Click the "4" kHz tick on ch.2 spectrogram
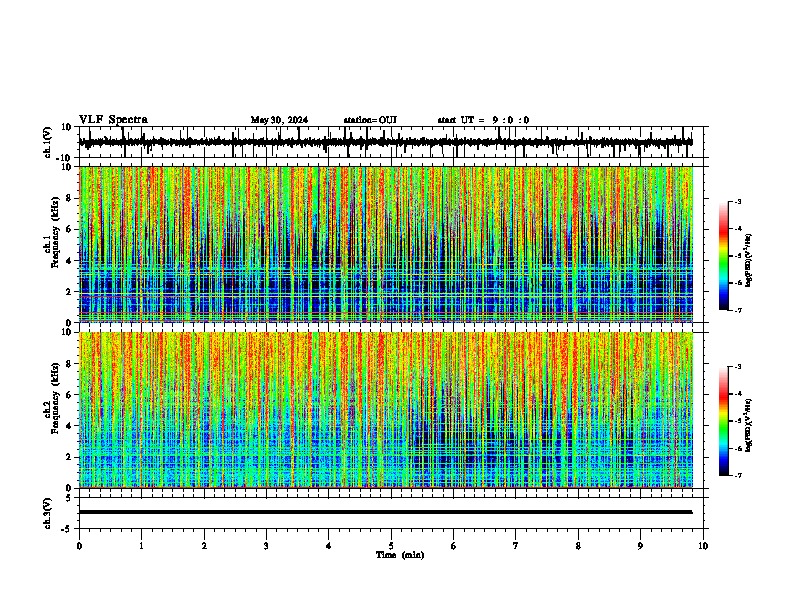 point(69,426)
